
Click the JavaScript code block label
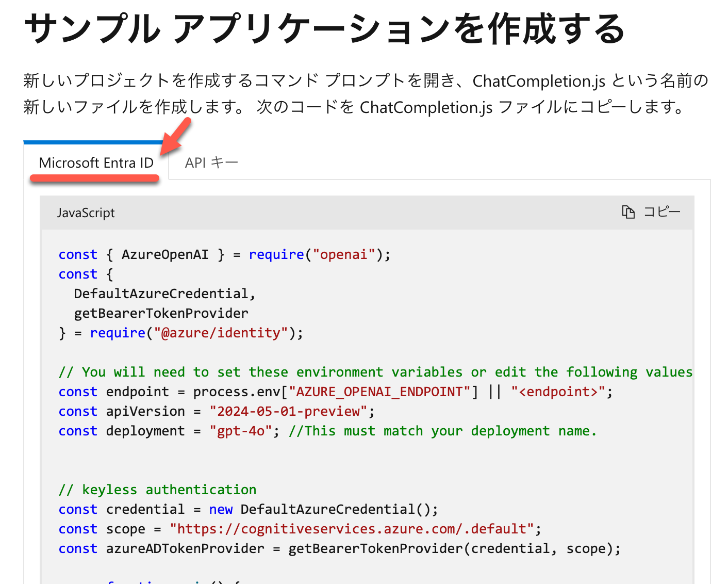[x=86, y=213]
